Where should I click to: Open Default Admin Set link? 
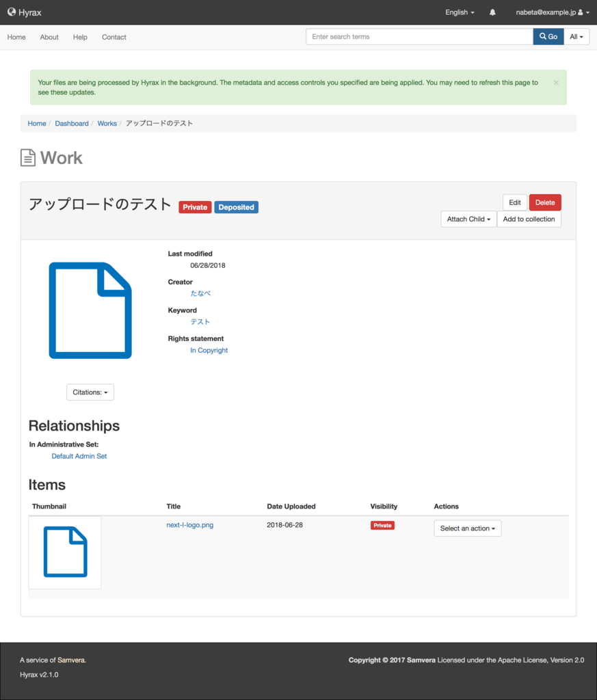click(x=79, y=456)
